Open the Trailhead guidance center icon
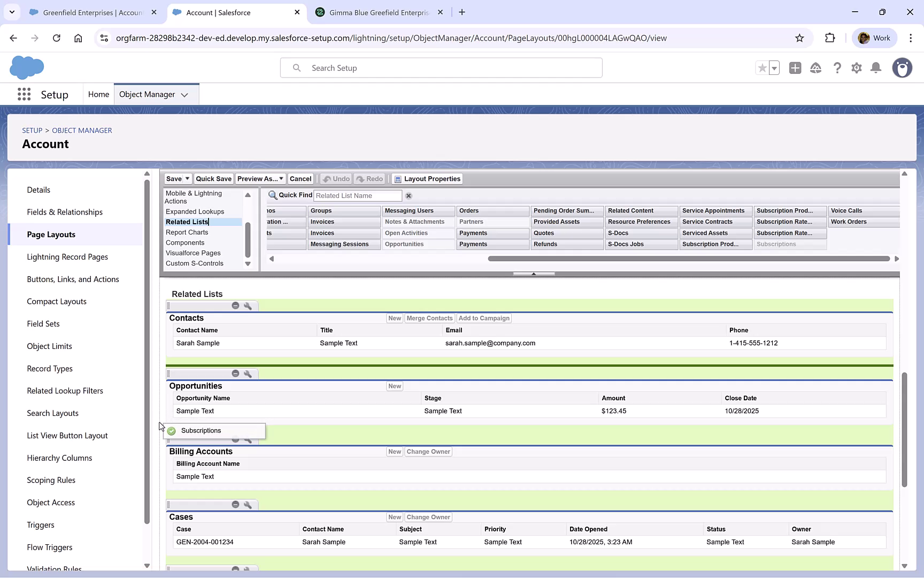 815,68
